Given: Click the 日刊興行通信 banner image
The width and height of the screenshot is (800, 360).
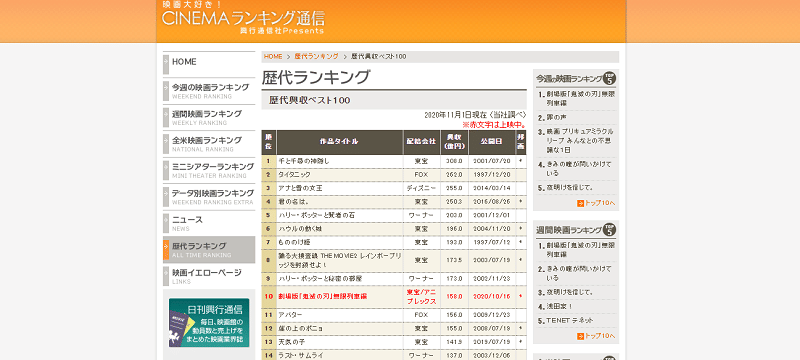Looking at the screenshot, I should tap(209, 323).
